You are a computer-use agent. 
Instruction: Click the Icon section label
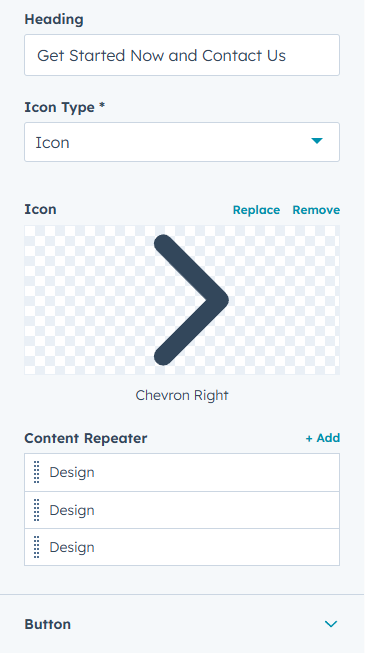(40, 209)
